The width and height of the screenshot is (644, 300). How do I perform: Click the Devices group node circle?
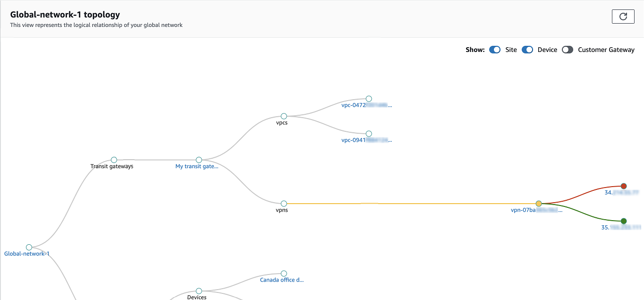pos(199,291)
